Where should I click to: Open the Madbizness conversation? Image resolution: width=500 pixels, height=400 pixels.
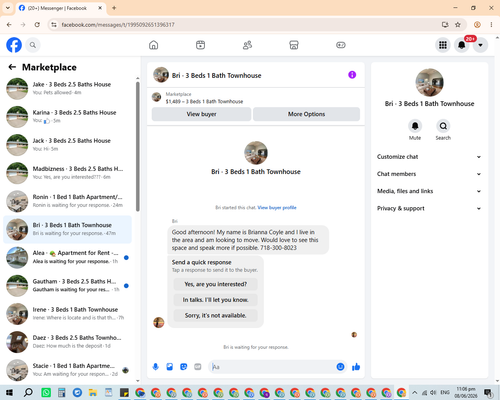tap(68, 173)
